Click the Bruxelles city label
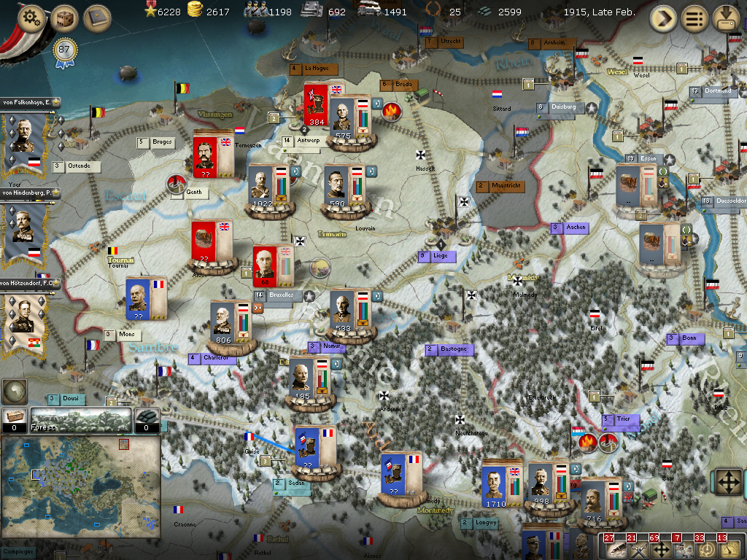This screenshot has height=560, width=747. [x=279, y=295]
